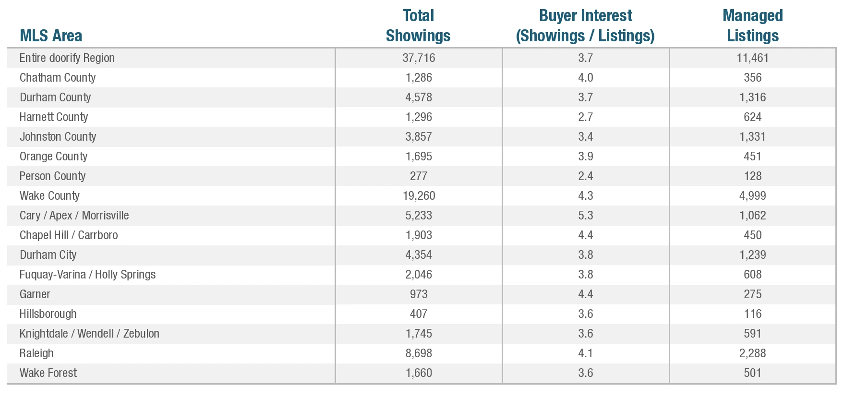Click Raleigh's managed listings value 2,288
This screenshot has height=412, width=868.
coord(752,353)
